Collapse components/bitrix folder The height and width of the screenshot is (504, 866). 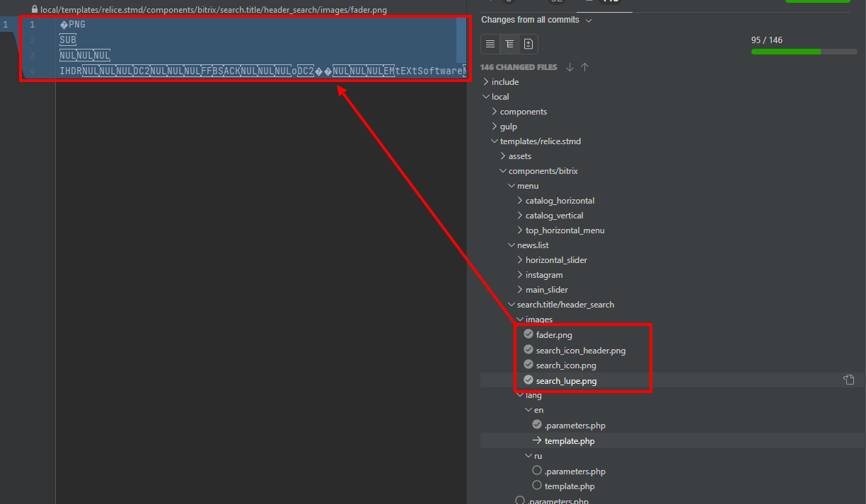coord(502,171)
